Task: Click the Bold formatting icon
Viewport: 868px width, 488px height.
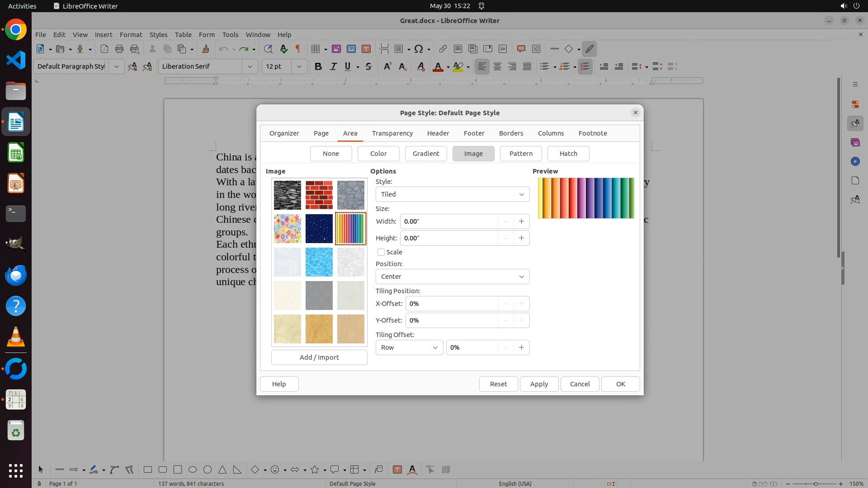Action: tap(318, 66)
